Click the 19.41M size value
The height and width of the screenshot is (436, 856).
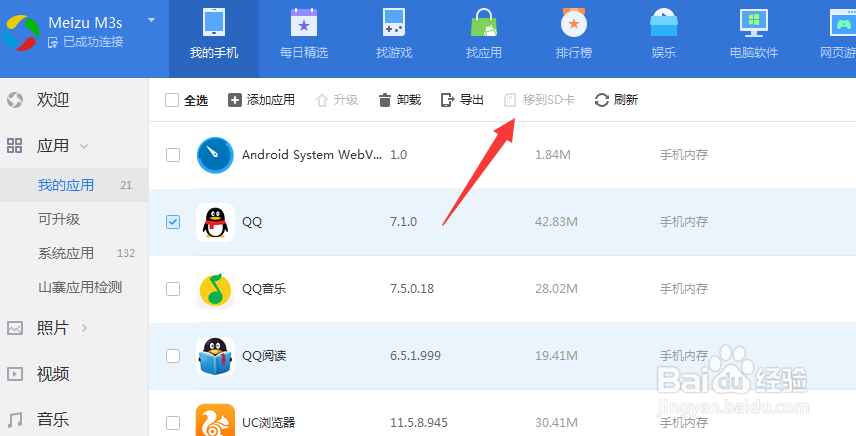point(556,356)
